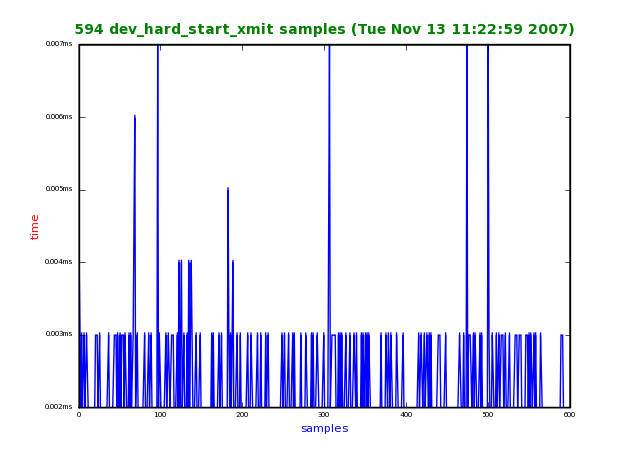
Task: Click the 'time' y-axis label
Action: [34, 227]
